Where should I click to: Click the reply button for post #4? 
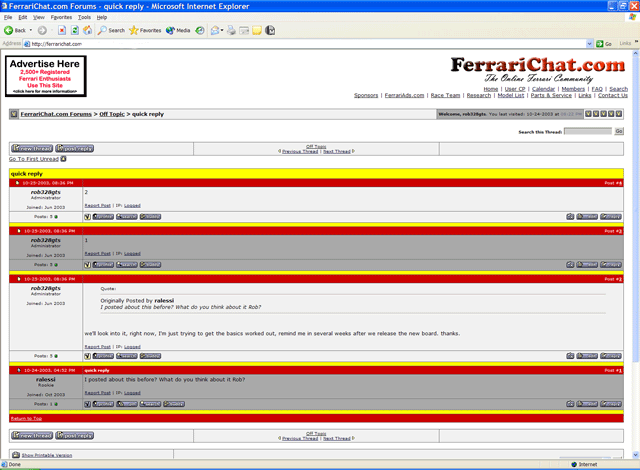(611, 217)
